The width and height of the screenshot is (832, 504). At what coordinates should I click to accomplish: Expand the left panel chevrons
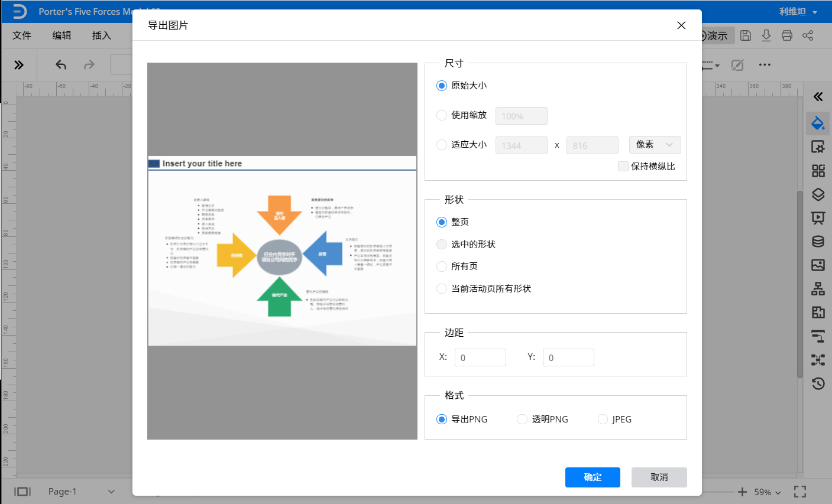pyautogui.click(x=19, y=65)
